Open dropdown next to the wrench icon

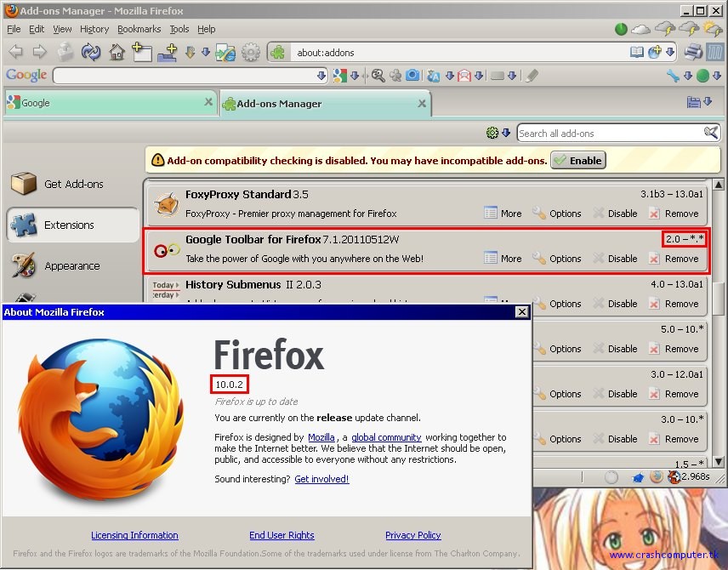688,75
